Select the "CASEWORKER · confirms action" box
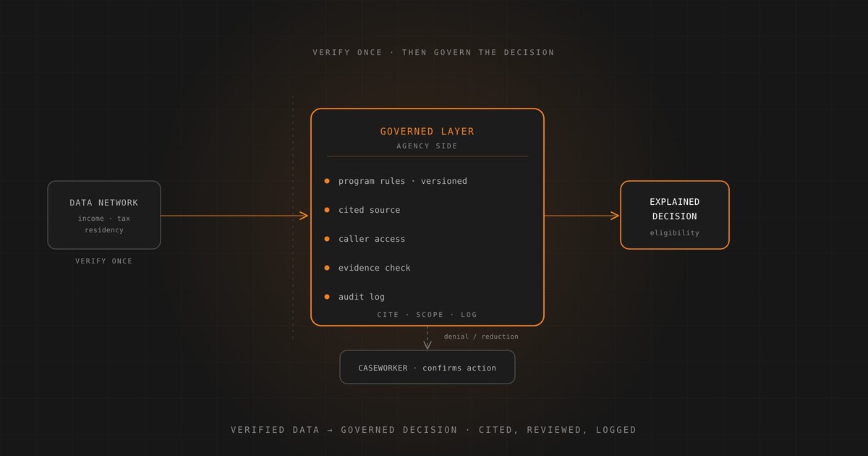 point(427,367)
